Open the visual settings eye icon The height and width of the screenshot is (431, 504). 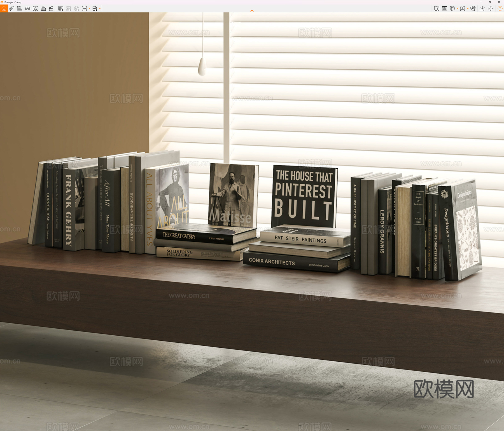[x=482, y=9]
